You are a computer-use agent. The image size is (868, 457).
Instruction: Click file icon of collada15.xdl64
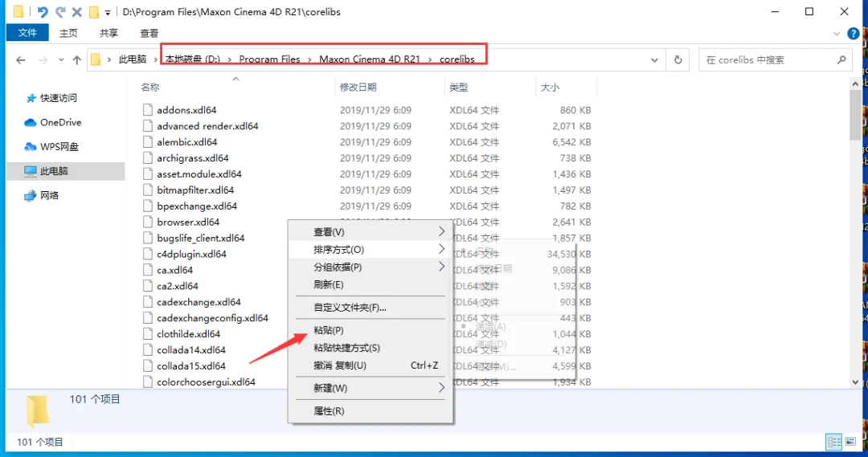click(x=147, y=366)
